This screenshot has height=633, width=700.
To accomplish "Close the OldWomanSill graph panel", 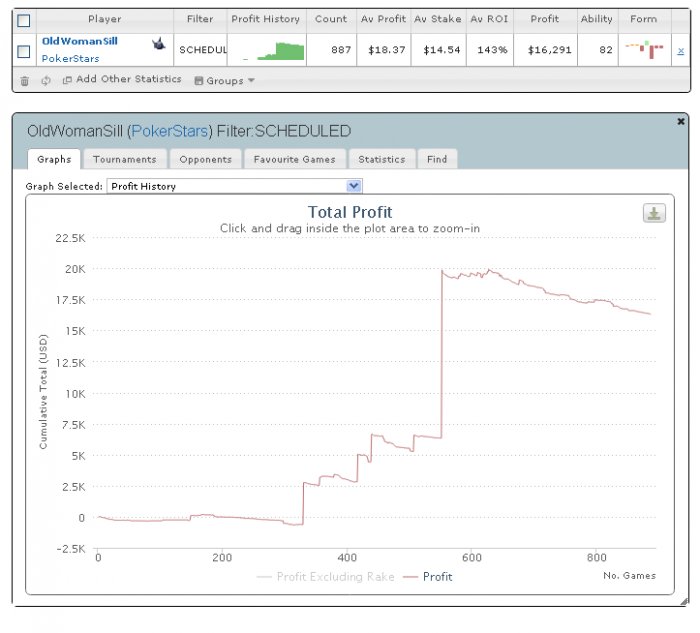I will 681,121.
